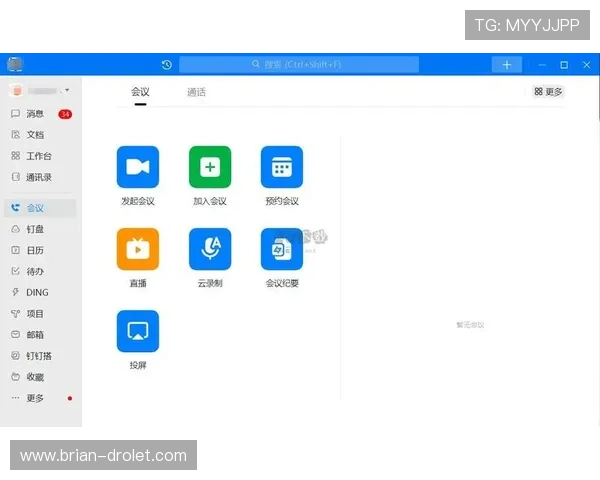Click the user avatar in sidebar
600x480 pixels.
(16, 90)
